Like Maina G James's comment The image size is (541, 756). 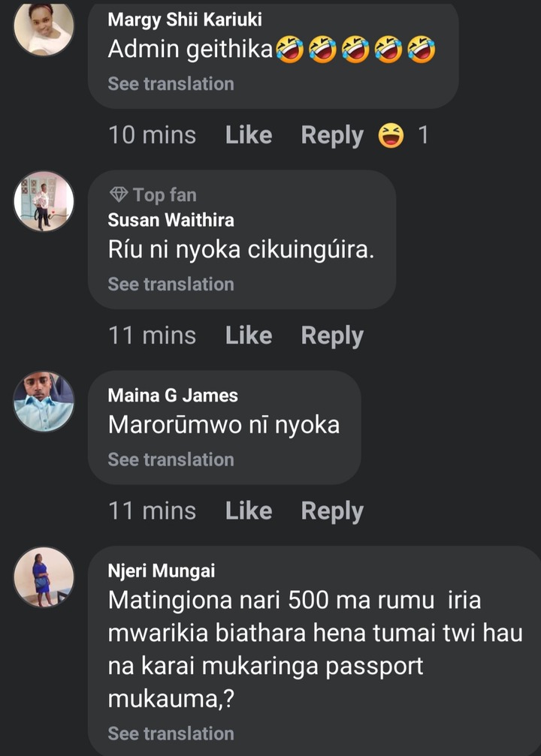[x=248, y=511]
